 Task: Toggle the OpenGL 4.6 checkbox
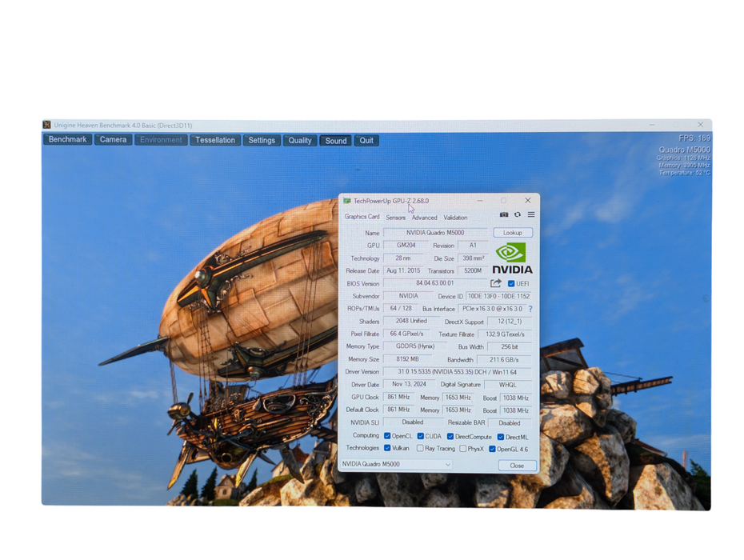point(492,449)
